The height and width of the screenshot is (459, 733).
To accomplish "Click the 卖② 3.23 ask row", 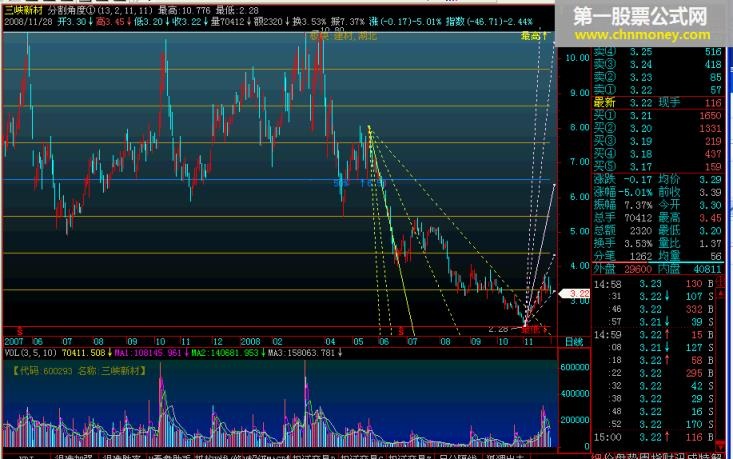I will tap(658, 77).
